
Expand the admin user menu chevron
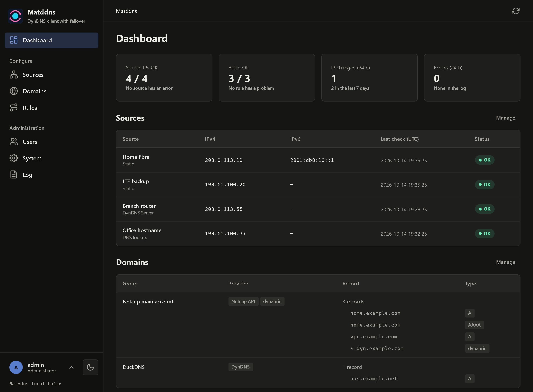[71, 367]
